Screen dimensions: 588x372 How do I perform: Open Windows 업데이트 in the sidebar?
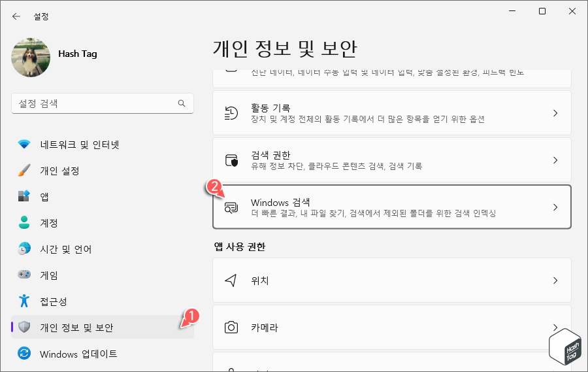pyautogui.click(x=103, y=354)
